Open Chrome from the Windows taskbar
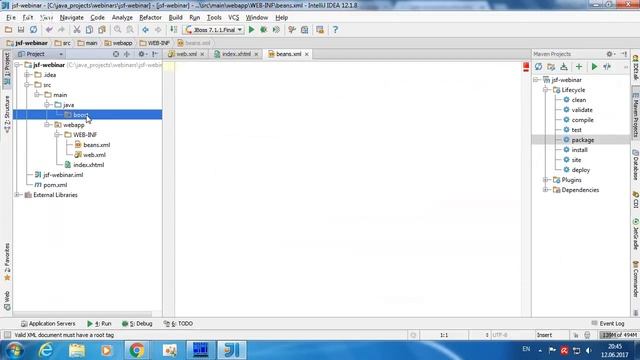 coord(137,350)
